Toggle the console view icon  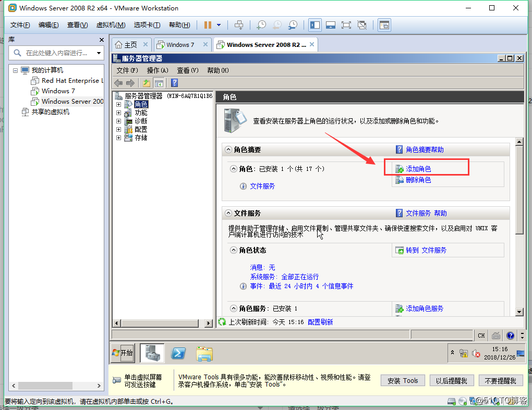tap(384, 25)
